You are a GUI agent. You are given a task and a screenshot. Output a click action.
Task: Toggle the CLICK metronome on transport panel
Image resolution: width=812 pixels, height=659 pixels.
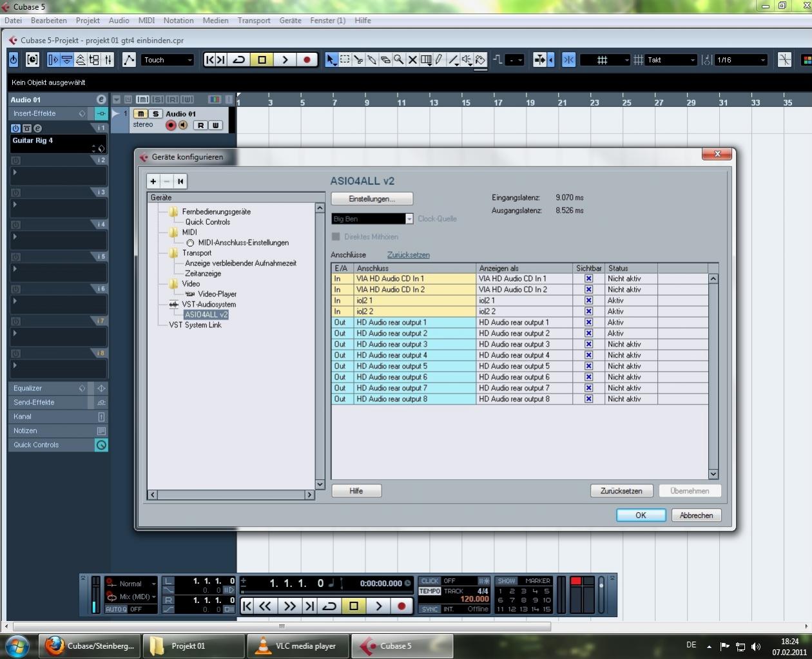click(430, 581)
